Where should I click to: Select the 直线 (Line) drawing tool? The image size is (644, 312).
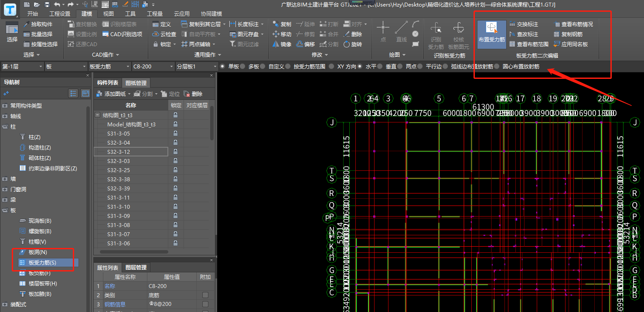pyautogui.click(x=401, y=31)
